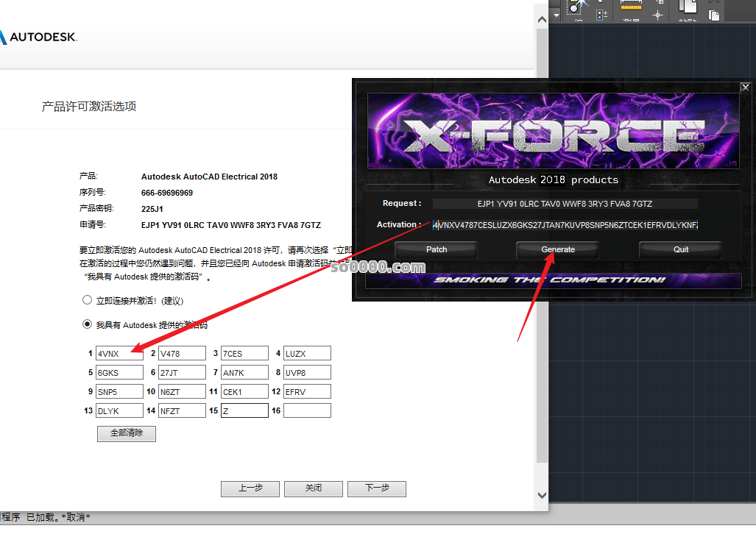Click the vertical scrollbar thumb of activation dialog
This screenshot has height=534, width=756.
[x=542, y=246]
